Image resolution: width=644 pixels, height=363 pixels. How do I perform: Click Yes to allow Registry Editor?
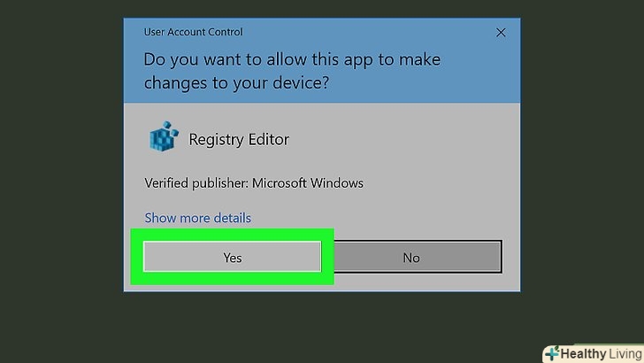[x=232, y=257]
